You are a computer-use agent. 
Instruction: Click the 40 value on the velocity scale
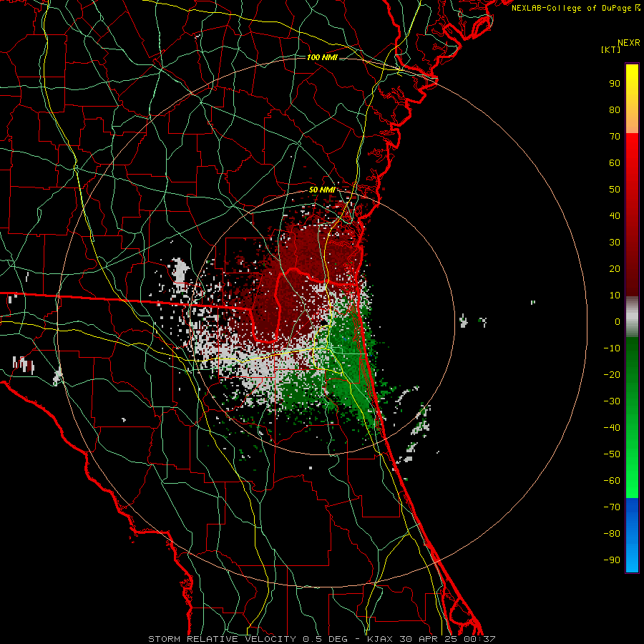615,216
